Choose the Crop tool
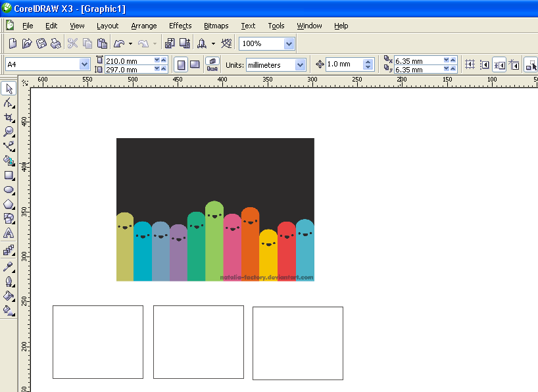 [x=9, y=117]
